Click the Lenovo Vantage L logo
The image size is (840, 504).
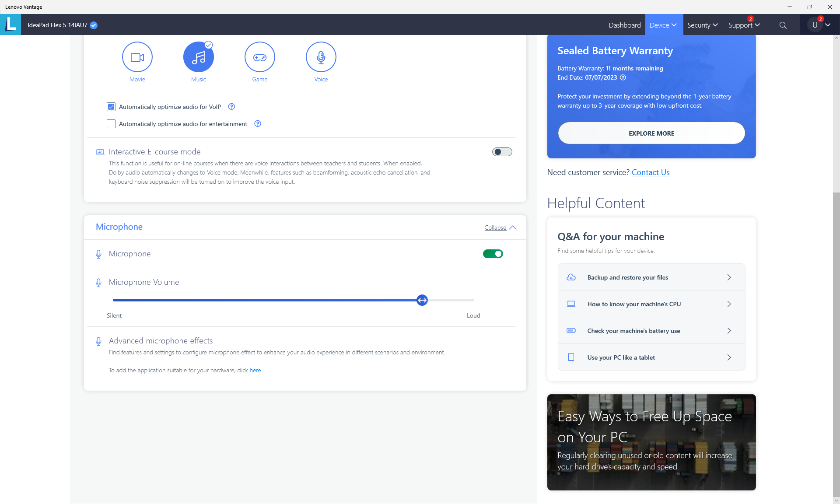(10, 24)
